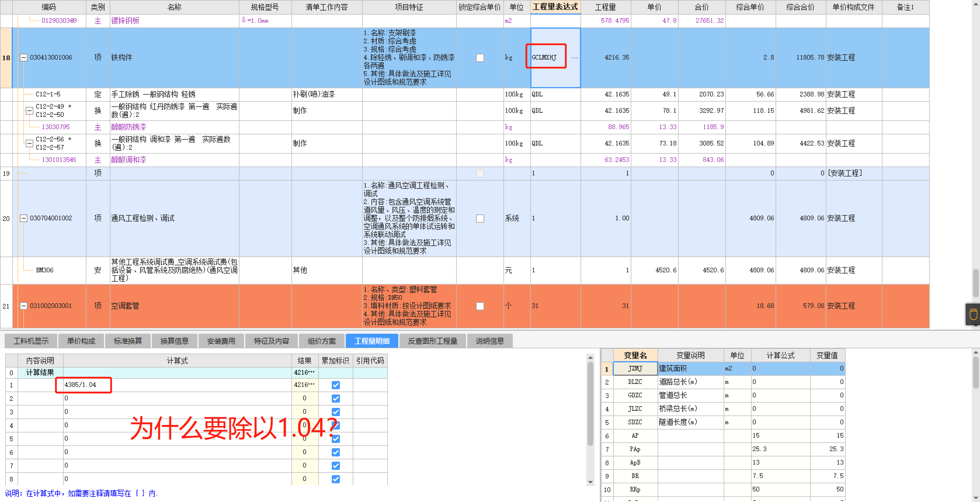Switch to 工料机显示 tab
This screenshot has height=502, width=980.
(31, 341)
